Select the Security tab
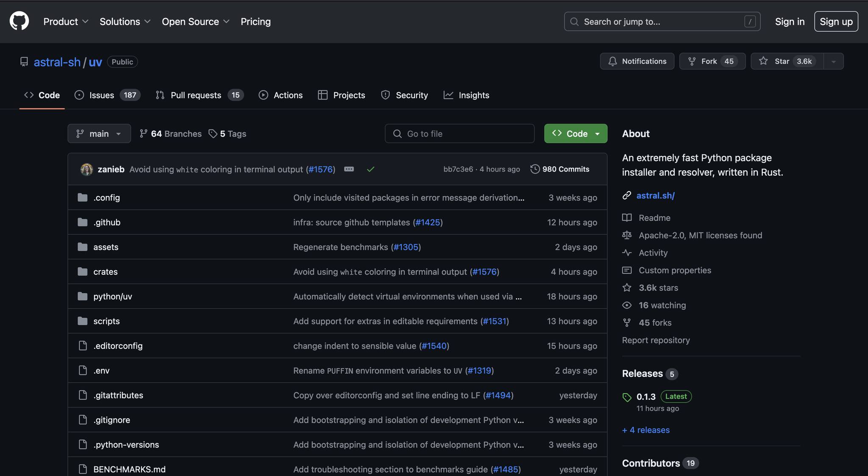 coord(404,95)
